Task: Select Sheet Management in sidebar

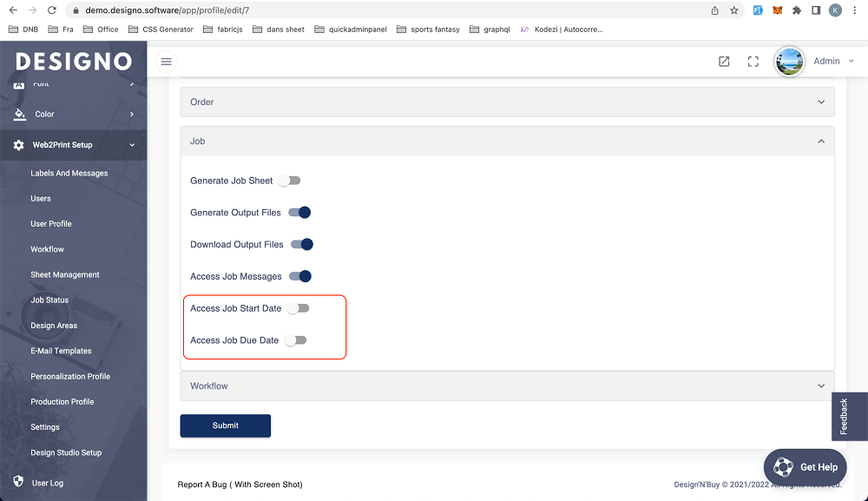Action: click(65, 274)
